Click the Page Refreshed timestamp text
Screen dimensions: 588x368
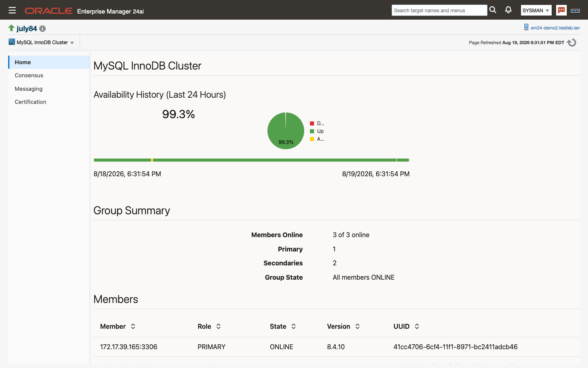517,43
